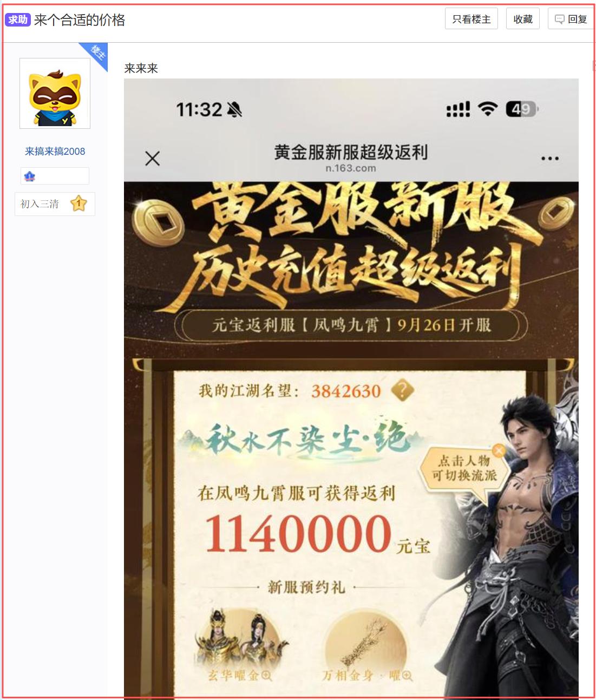Click the user medal badge icon
596x700 pixels.
coord(30,176)
